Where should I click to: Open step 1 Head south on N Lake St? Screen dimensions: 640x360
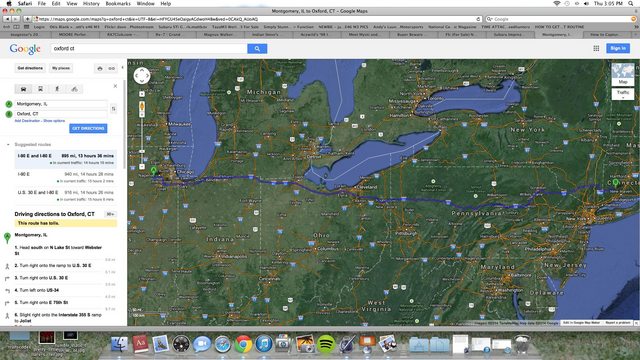tap(59, 250)
